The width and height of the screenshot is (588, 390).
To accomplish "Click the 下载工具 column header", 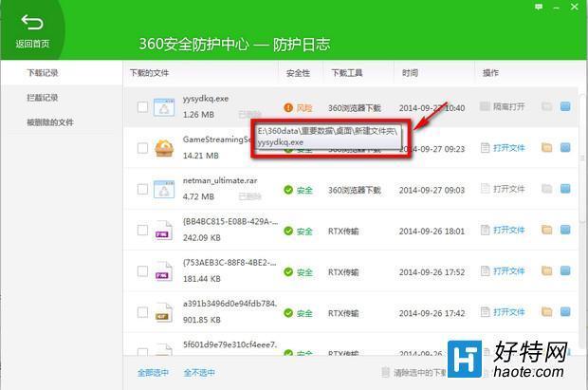I will click(347, 73).
